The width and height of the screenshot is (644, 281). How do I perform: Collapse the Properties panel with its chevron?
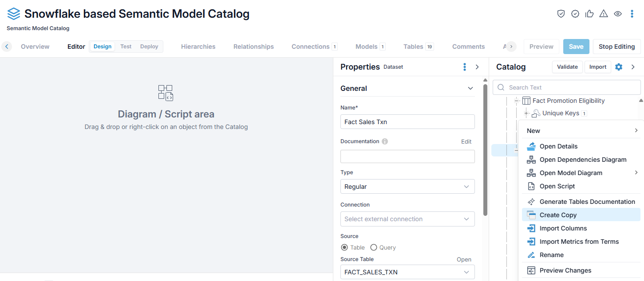pyautogui.click(x=477, y=67)
